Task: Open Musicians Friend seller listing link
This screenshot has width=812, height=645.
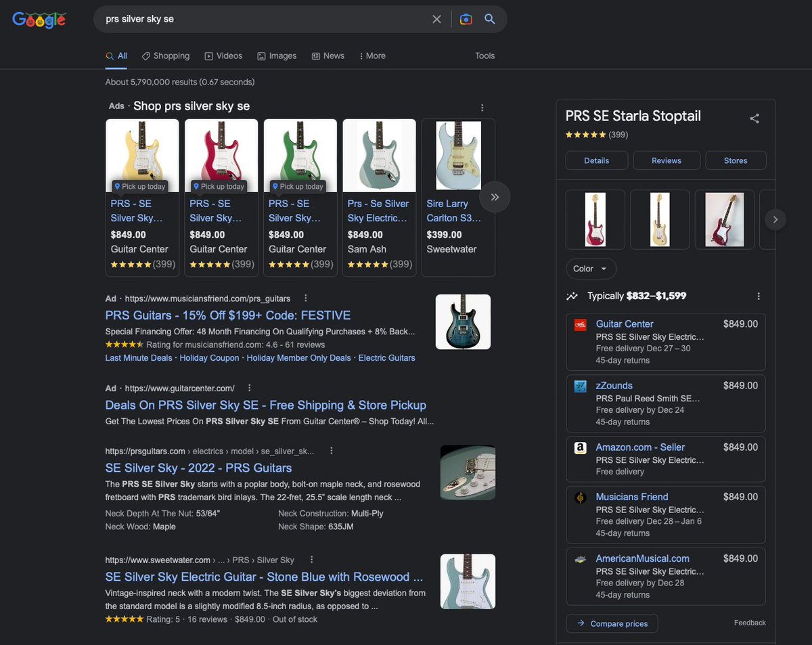Action: 632,497
